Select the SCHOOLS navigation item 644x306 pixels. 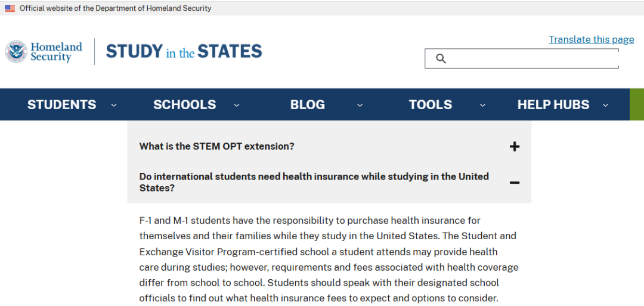pyautogui.click(x=184, y=105)
